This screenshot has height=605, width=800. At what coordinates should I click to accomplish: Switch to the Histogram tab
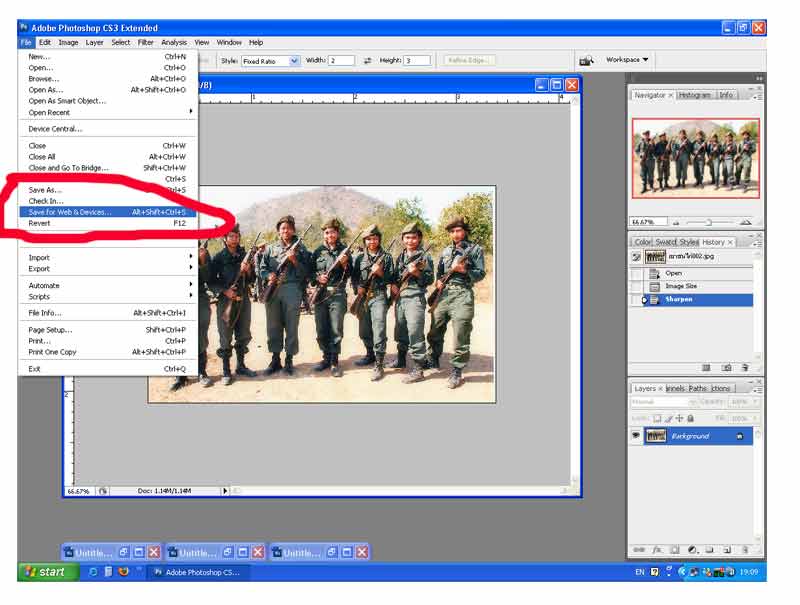(x=695, y=95)
